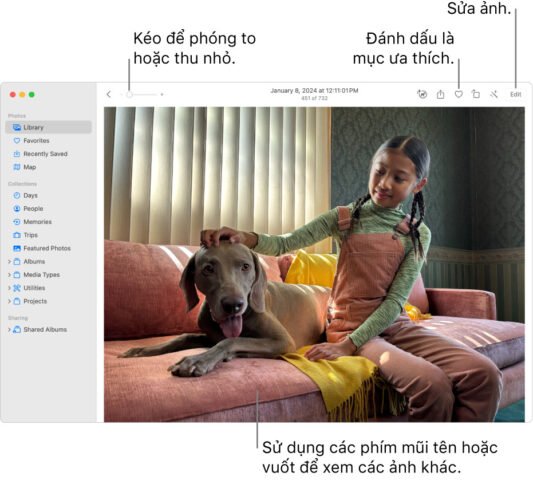Click the Auto Enhance magic wand icon

[494, 94]
